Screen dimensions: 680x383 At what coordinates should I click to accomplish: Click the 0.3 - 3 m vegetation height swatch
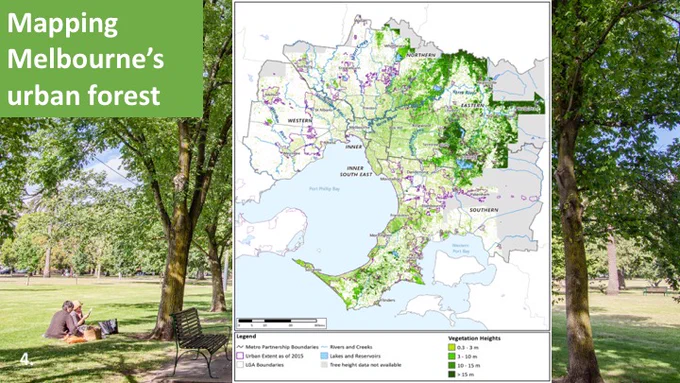[x=451, y=347]
